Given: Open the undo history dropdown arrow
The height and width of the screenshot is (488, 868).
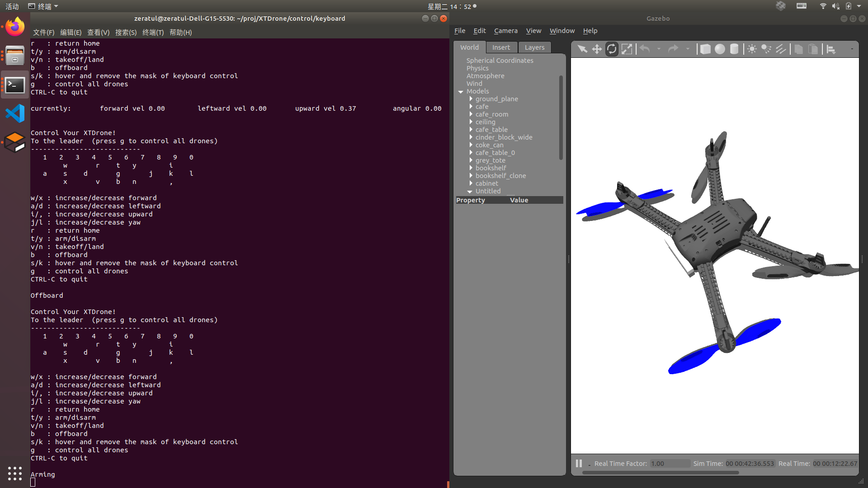Looking at the screenshot, I should click(659, 49).
